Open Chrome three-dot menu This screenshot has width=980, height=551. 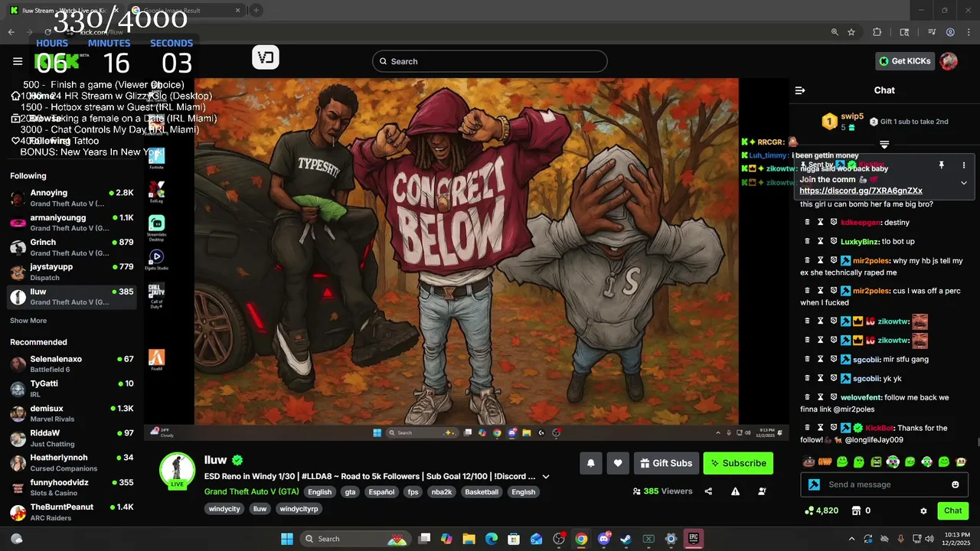pyautogui.click(x=968, y=32)
